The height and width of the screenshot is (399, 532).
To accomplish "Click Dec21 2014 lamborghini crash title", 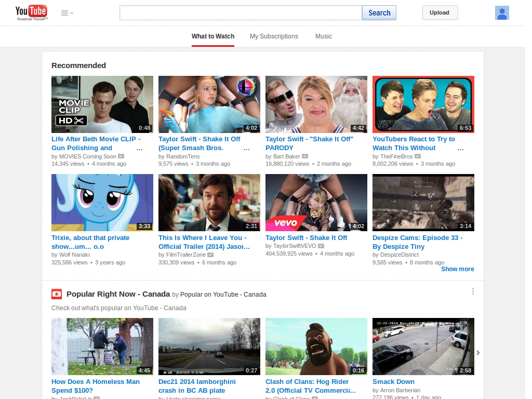I will point(197,386).
